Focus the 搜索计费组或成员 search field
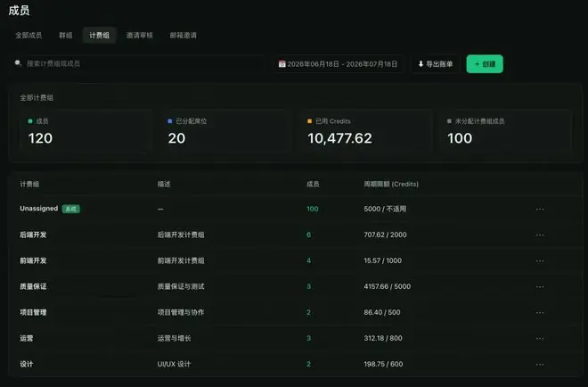The width and height of the screenshot is (588, 387). (x=139, y=63)
